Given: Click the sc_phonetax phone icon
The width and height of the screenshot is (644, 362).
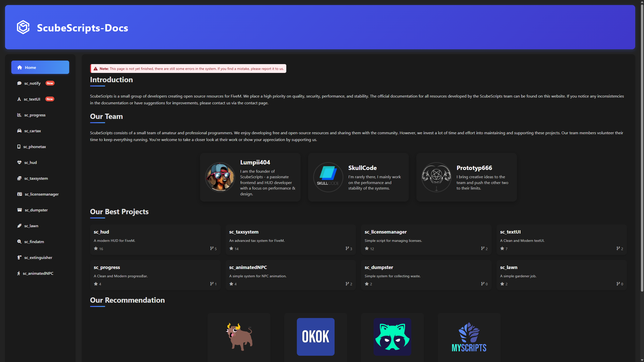Looking at the screenshot, I should pyautogui.click(x=19, y=147).
